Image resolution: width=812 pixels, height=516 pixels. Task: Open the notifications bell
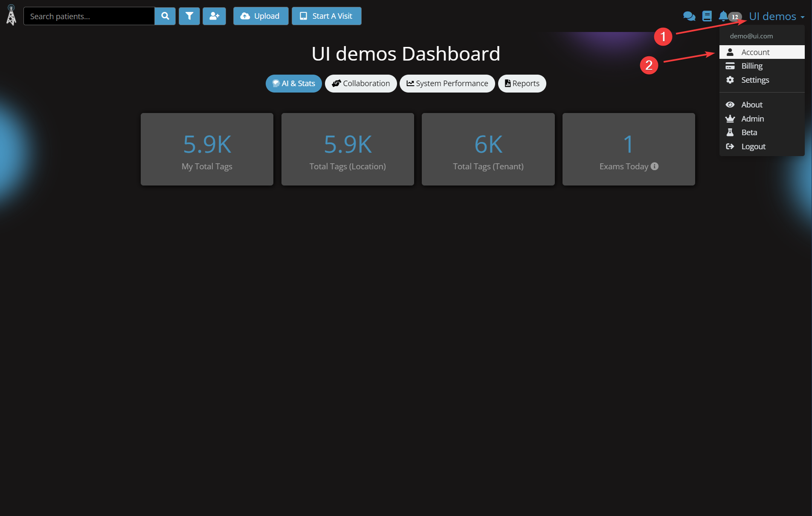(x=723, y=16)
